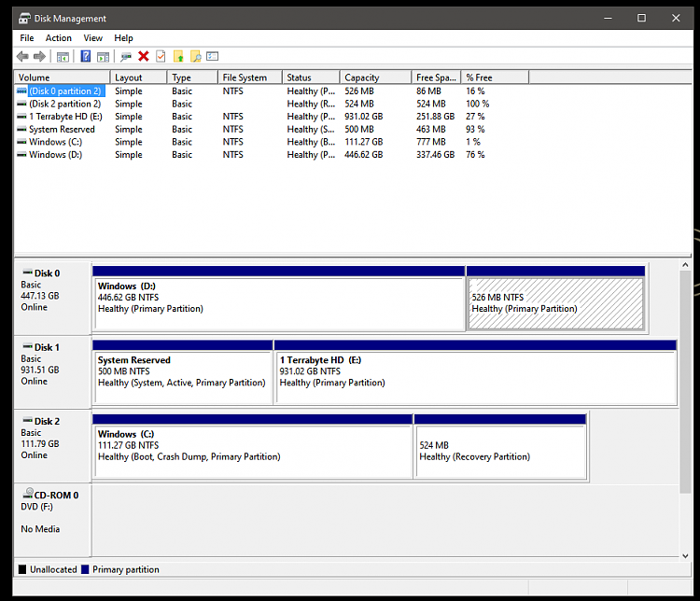Viewport: 700px width, 601px height.
Task: Sort by the Volume column header
Action: click(62, 77)
